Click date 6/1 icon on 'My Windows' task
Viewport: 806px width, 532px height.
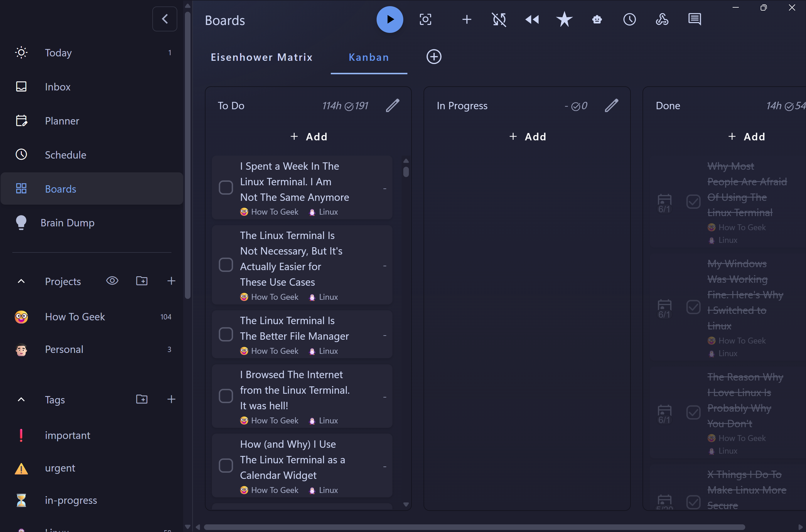664,309
